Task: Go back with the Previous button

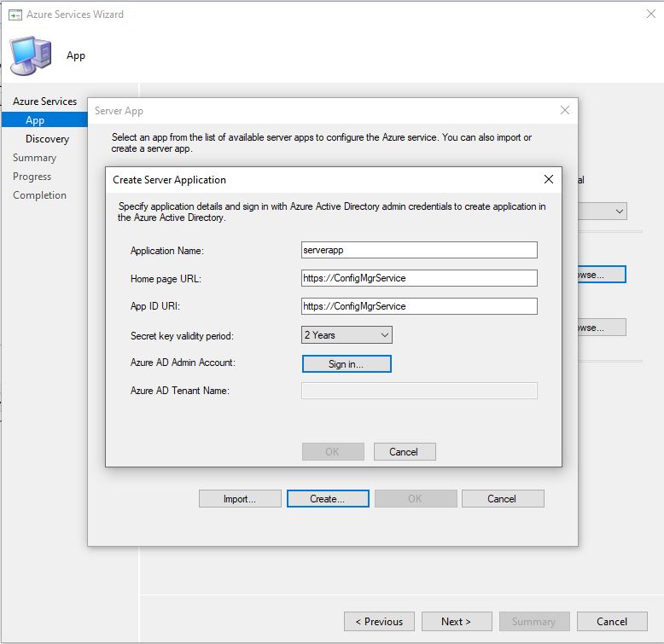Action: [379, 622]
